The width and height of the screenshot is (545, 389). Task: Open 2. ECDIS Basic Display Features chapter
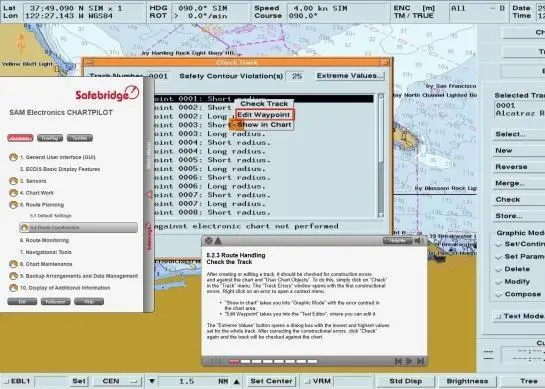[60, 169]
